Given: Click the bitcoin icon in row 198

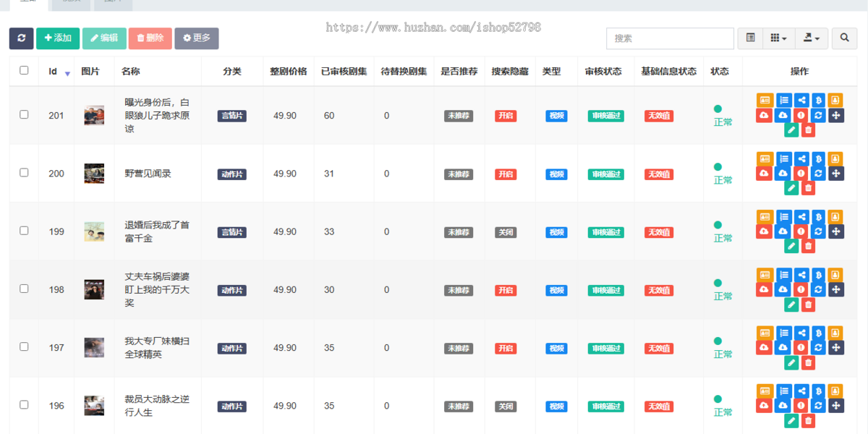Looking at the screenshot, I should click(x=818, y=274).
